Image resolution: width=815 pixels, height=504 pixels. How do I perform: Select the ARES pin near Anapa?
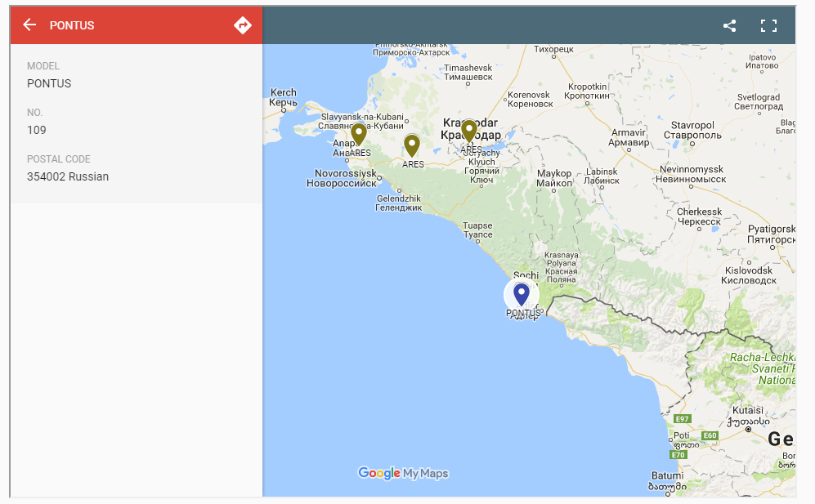(359, 135)
